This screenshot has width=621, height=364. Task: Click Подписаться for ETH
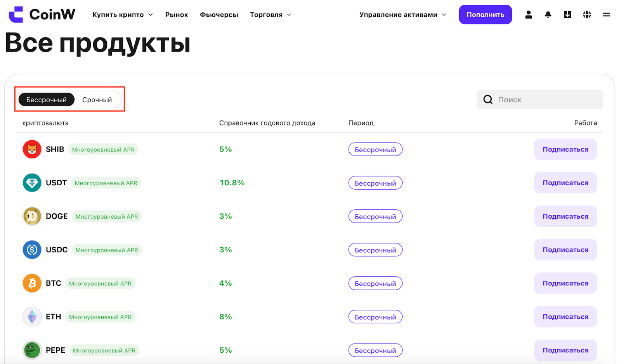tap(565, 317)
